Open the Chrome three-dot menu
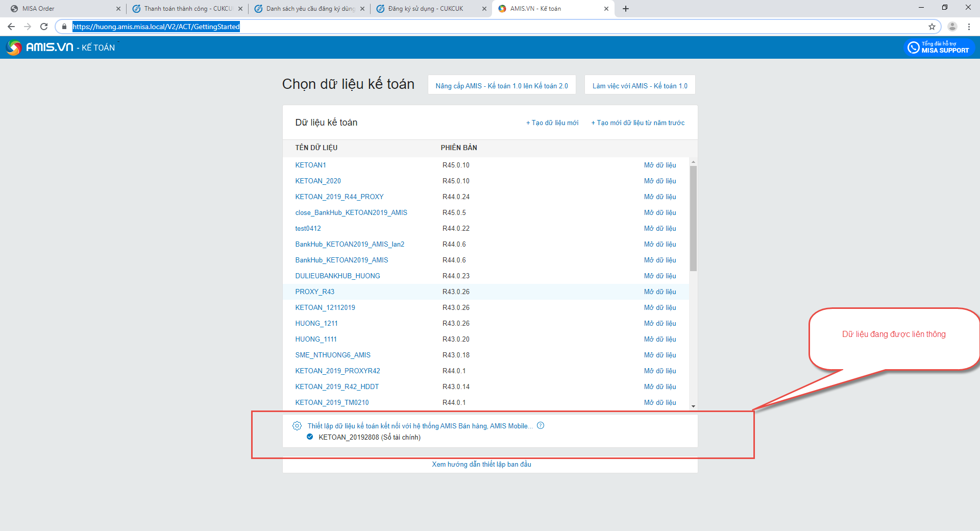980x531 pixels. (x=969, y=27)
